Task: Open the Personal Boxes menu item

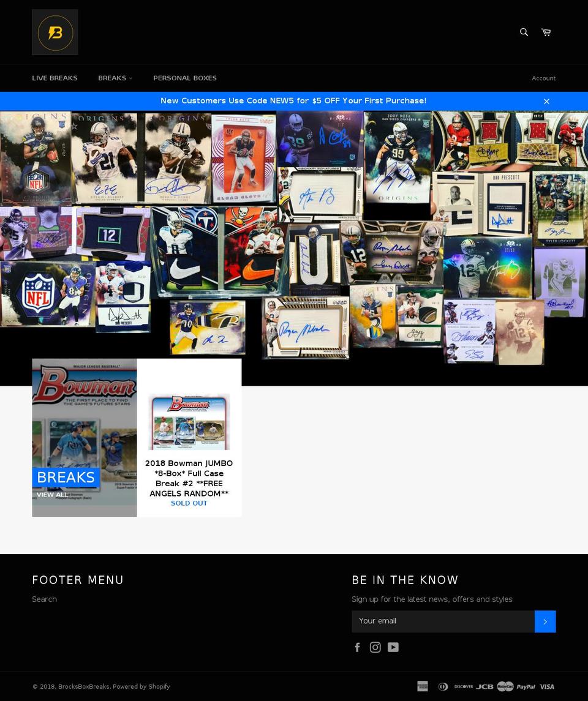Action: point(185,78)
